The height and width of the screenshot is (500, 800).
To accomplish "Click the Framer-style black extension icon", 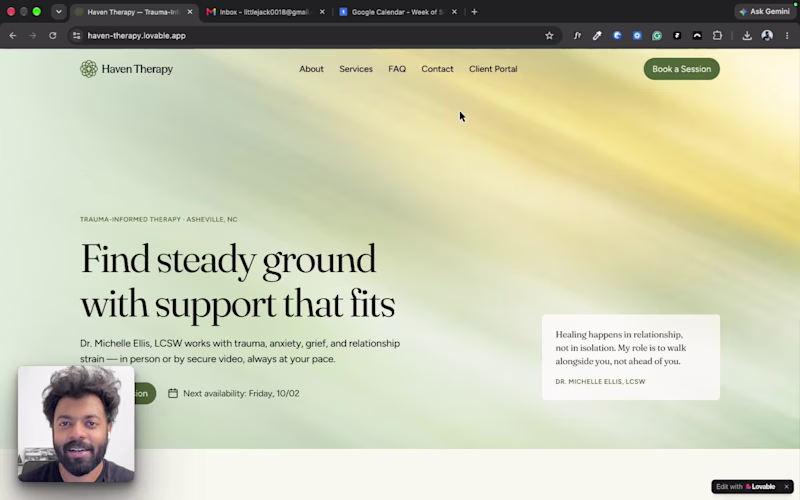I will pyautogui.click(x=677, y=36).
